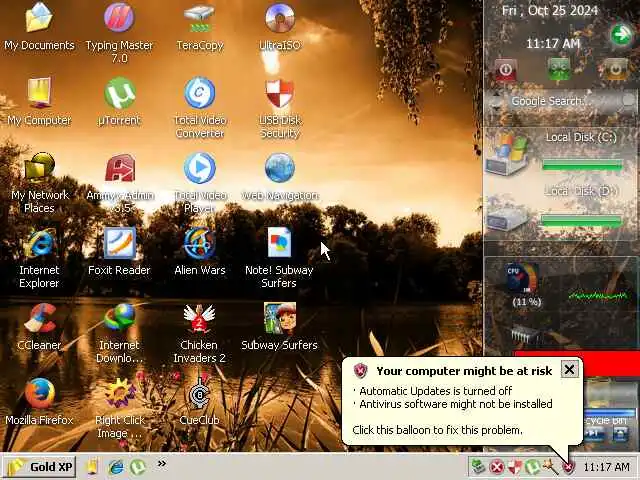Select the Ammyy Admin desktop icon
The width and height of the screenshot is (640, 480).
[x=120, y=168]
